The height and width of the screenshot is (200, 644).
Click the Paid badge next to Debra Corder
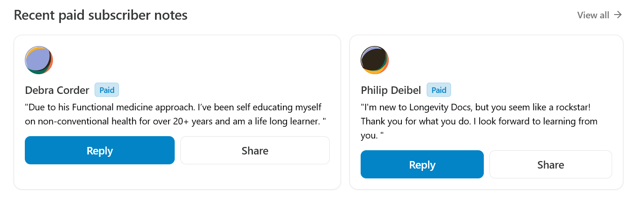coord(107,90)
